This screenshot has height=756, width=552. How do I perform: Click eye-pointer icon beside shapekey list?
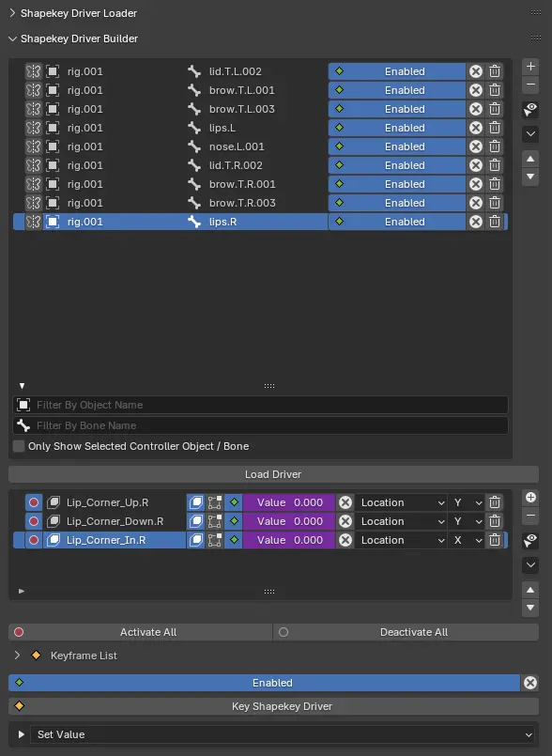tap(530, 541)
